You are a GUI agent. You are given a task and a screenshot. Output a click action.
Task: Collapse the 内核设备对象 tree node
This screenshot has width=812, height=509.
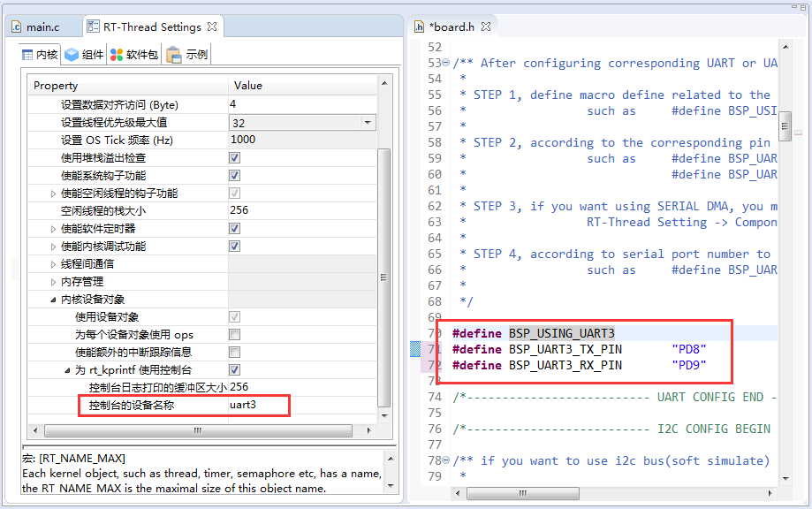tap(54, 300)
